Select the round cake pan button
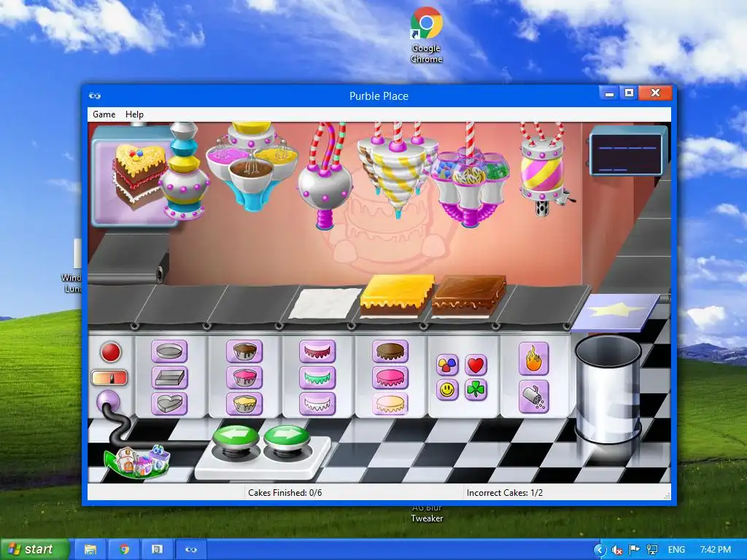 (x=169, y=352)
